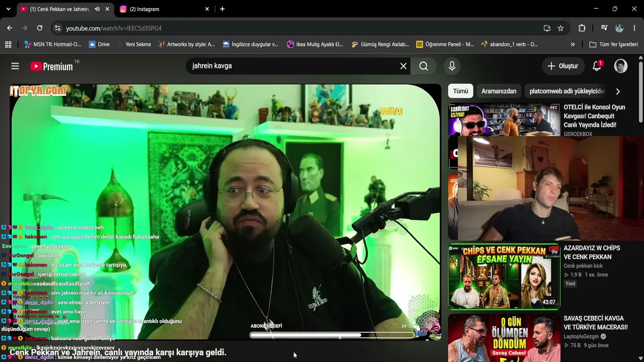Expand hidden bookmarks with the double chevron
The image size is (644, 362).
[x=573, y=44]
